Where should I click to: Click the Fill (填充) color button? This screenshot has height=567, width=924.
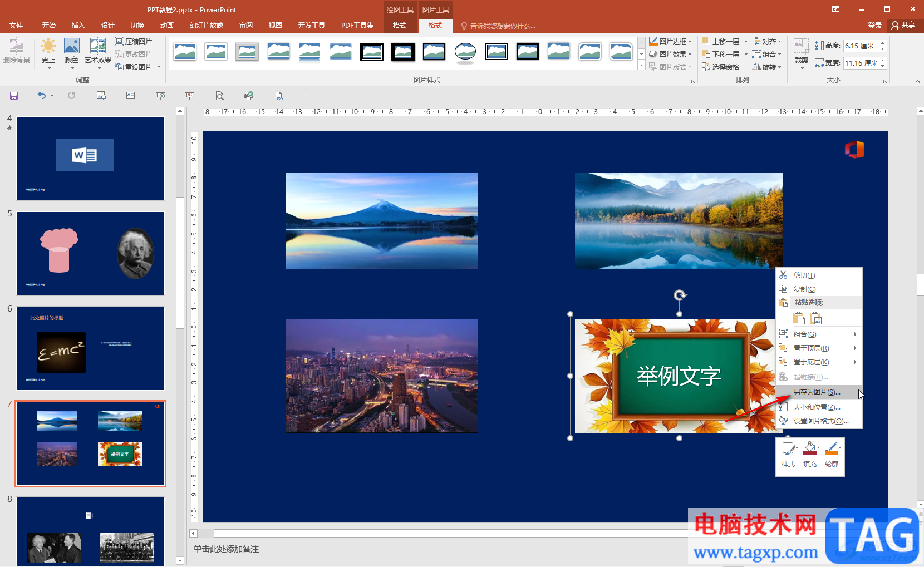(x=810, y=454)
